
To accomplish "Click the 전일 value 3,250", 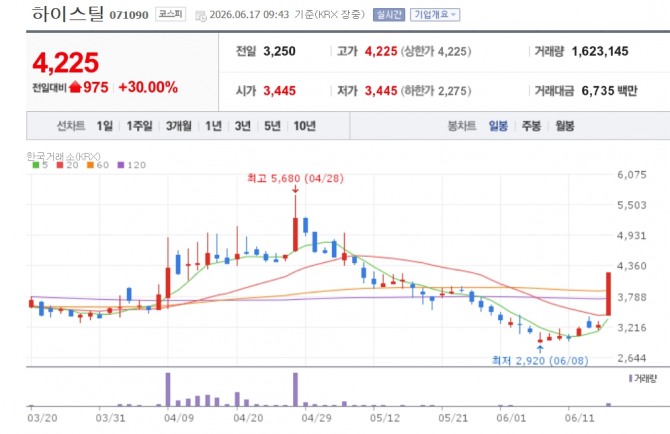I will 279,51.
